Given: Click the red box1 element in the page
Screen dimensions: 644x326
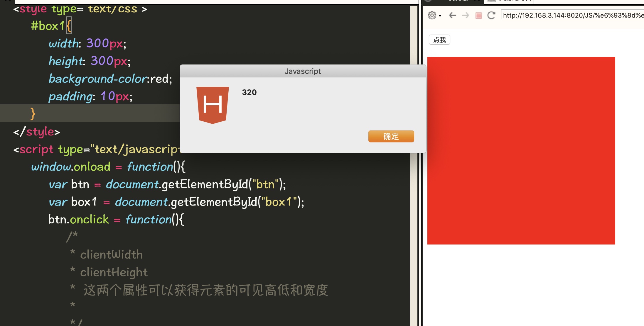Looking at the screenshot, I should click(x=521, y=150).
